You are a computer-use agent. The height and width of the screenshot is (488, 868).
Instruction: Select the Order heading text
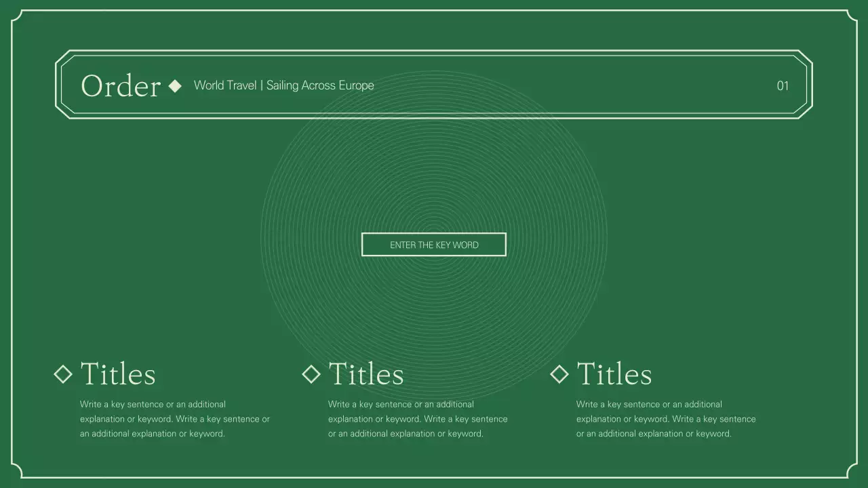(121, 85)
